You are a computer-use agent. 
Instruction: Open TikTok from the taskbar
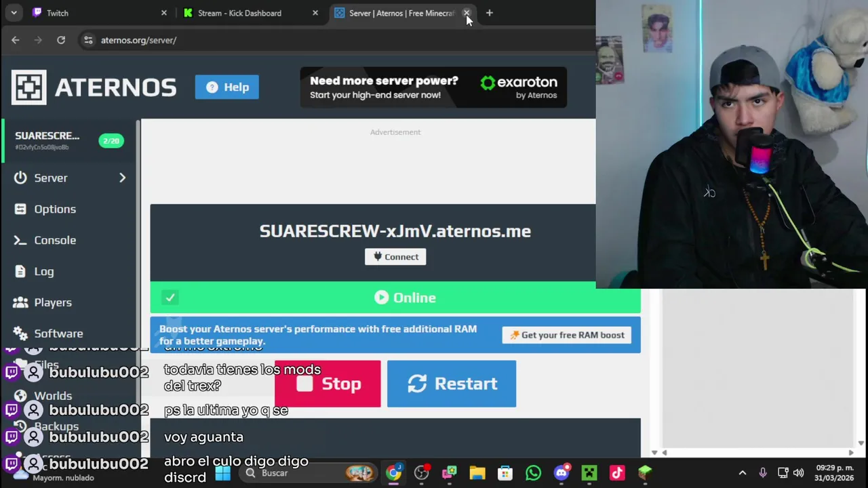[616, 473]
